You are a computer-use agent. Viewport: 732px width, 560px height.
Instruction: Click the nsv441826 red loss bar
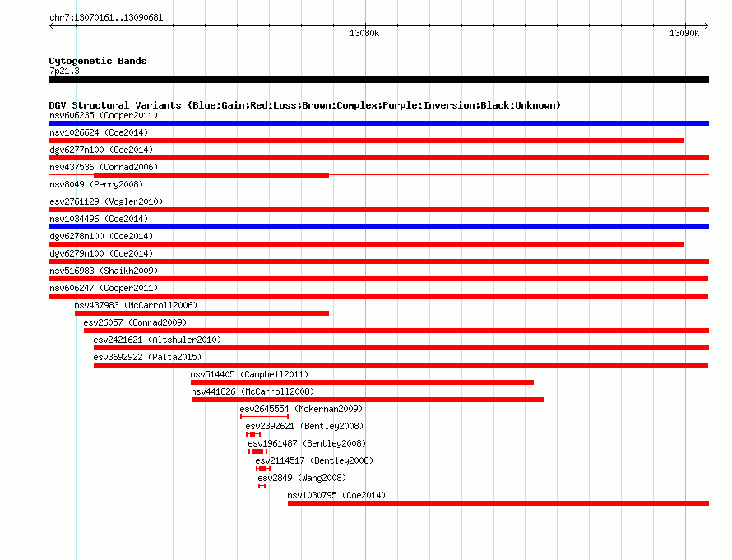(368, 400)
